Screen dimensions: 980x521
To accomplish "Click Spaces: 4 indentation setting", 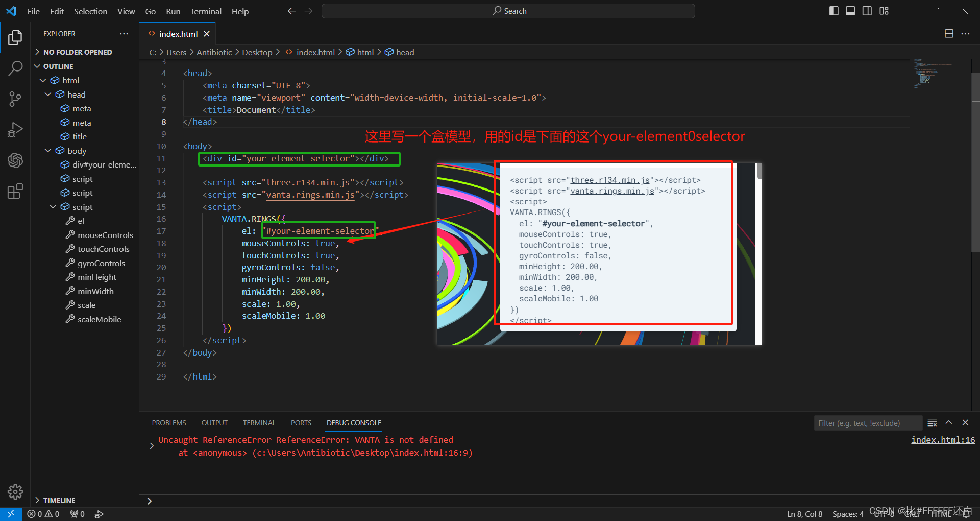I will (x=848, y=514).
